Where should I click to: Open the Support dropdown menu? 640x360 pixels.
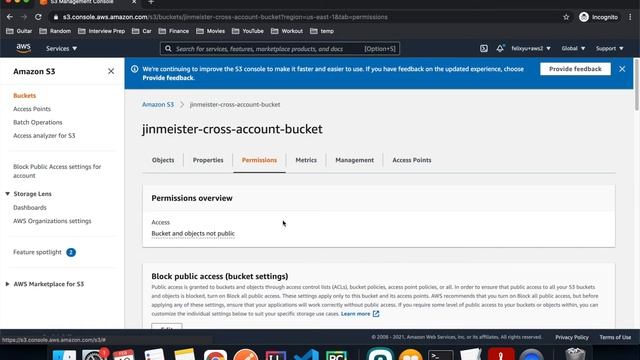point(609,48)
